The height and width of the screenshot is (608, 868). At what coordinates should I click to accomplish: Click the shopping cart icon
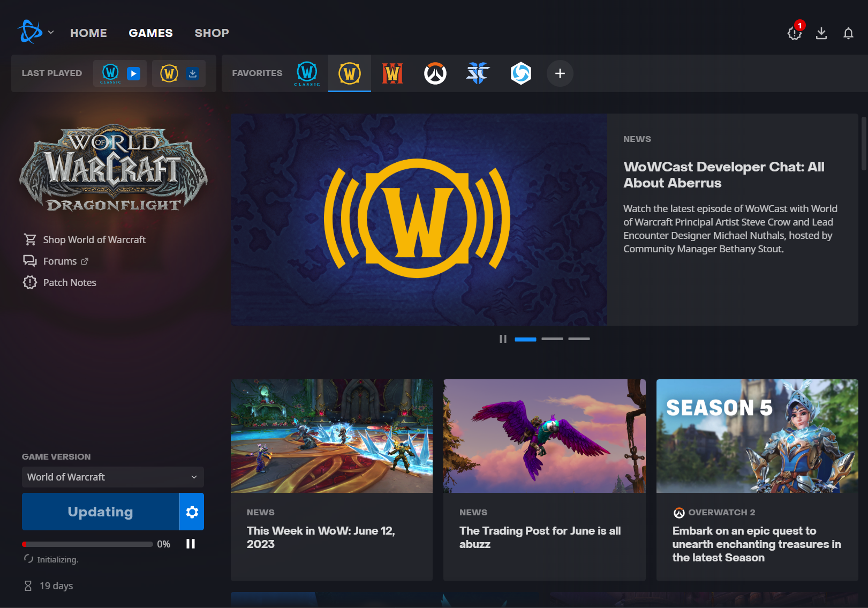[x=30, y=239]
